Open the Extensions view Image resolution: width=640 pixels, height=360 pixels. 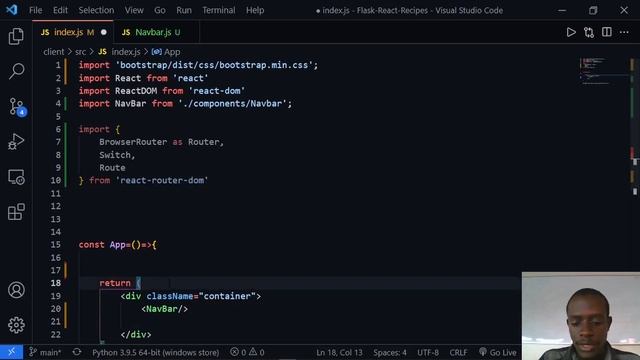[16, 212]
